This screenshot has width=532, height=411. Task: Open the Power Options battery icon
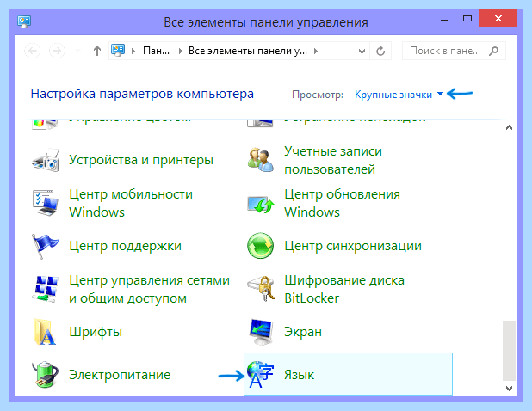click(x=45, y=374)
